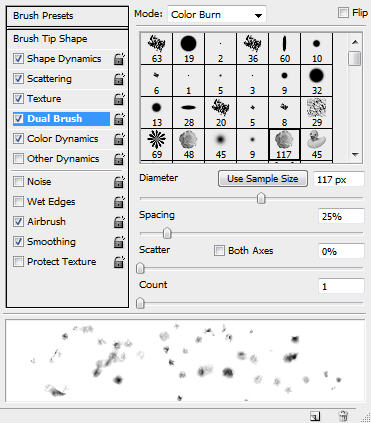Screen dimensions: 371x423
Task: Enable the Noise checkbox
Action: coord(18,182)
